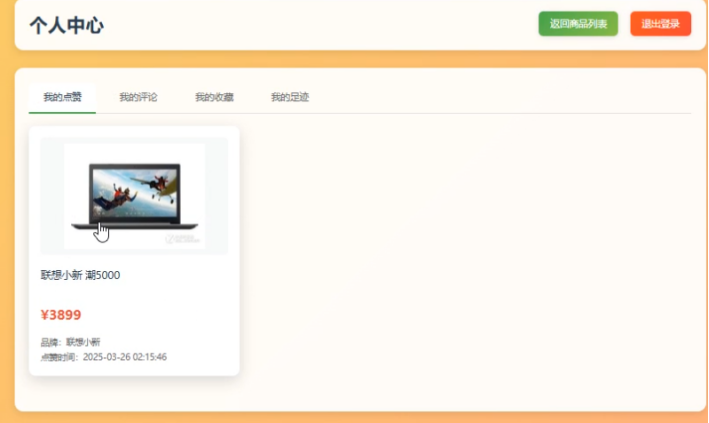Open the 联想小新 laptop product image
The width and height of the screenshot is (709, 423).
[x=134, y=196]
